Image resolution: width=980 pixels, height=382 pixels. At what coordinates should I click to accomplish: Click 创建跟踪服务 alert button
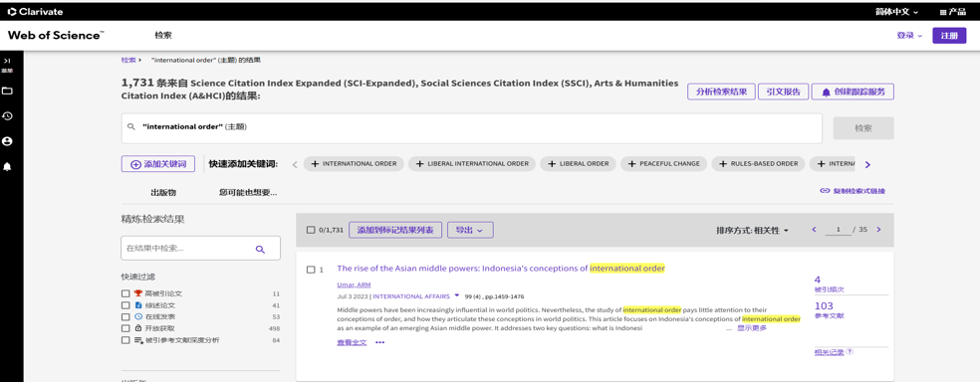854,92
